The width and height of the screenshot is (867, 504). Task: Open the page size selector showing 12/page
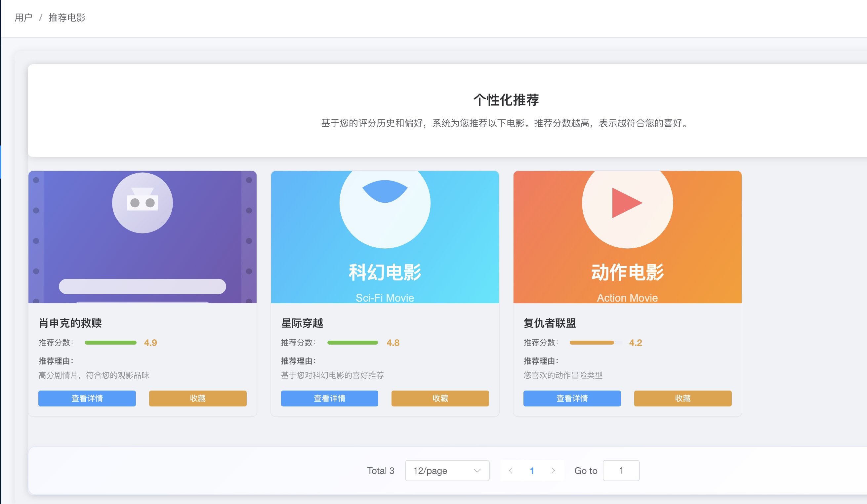click(x=440, y=470)
